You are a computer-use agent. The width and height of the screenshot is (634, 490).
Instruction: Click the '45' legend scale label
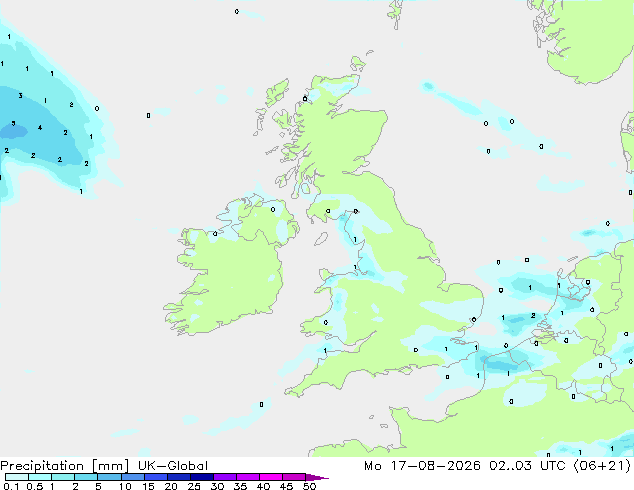pos(286,486)
